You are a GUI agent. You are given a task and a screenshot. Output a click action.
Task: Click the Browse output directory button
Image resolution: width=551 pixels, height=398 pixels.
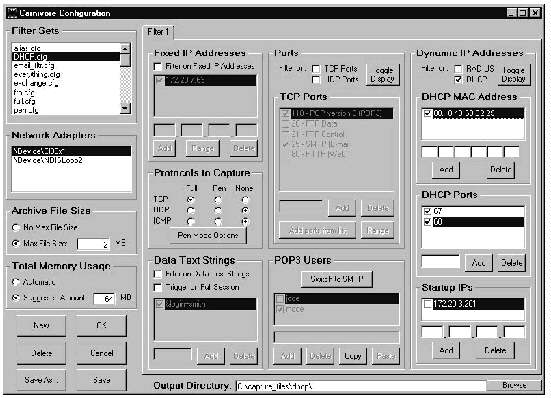point(514,385)
